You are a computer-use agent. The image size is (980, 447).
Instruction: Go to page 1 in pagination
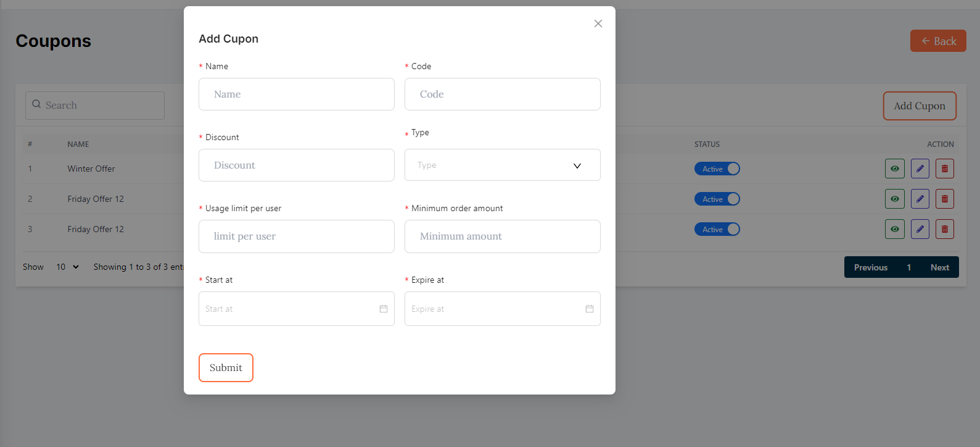pyautogui.click(x=908, y=267)
